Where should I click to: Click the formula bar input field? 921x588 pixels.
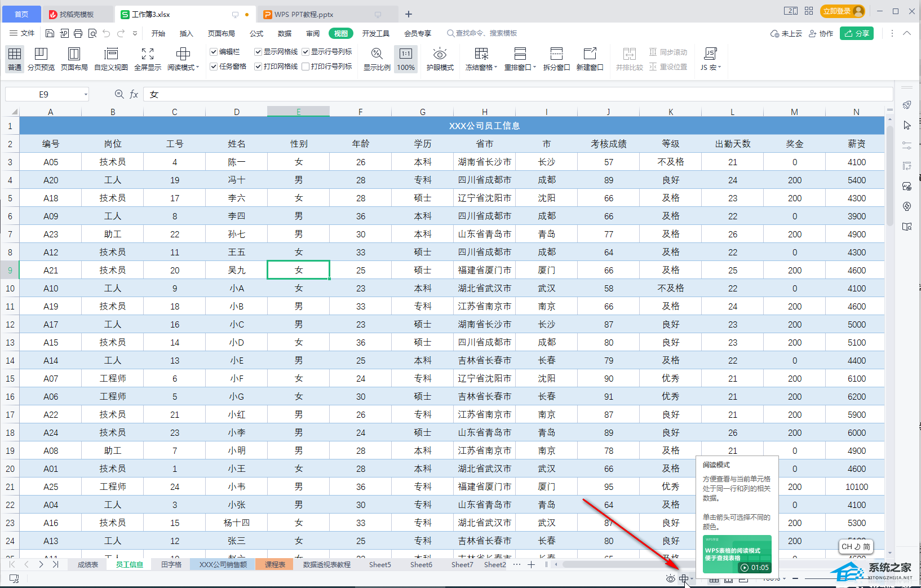tap(507, 95)
